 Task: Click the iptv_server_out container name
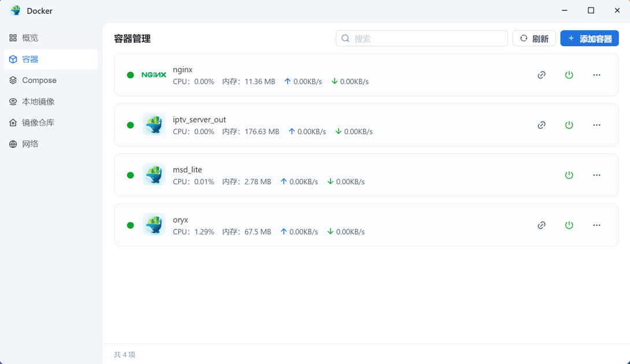click(x=199, y=120)
